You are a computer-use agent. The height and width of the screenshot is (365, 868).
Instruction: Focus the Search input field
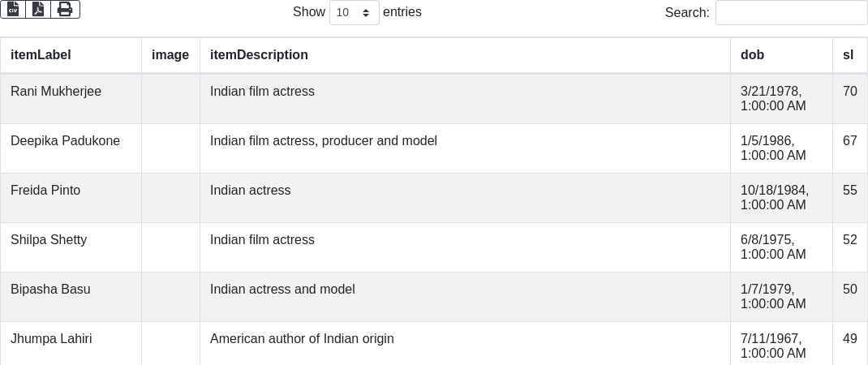791,13
